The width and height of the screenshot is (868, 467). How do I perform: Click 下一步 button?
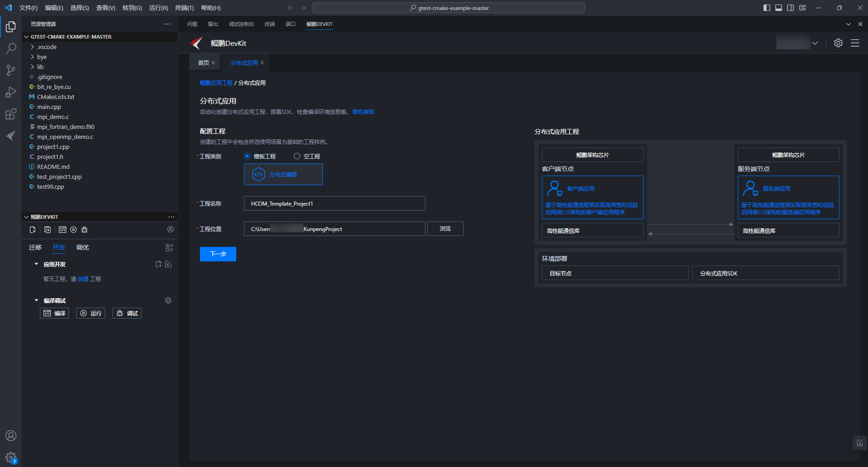218,254
